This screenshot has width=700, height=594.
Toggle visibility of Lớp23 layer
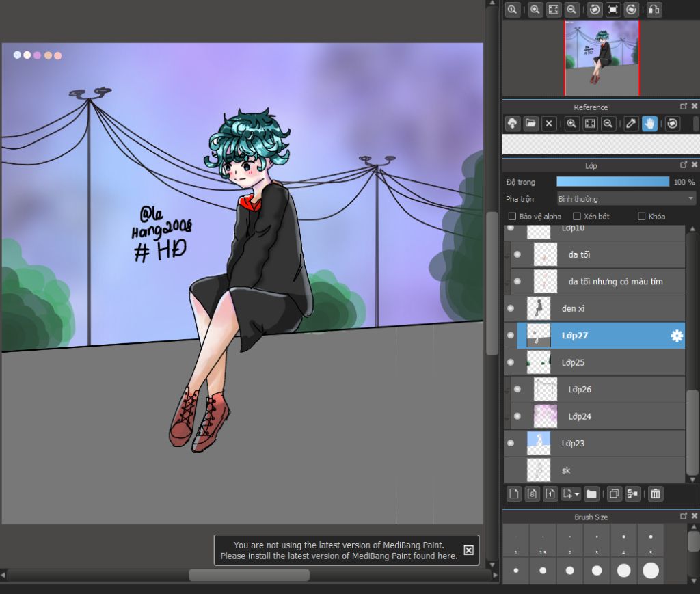click(511, 443)
